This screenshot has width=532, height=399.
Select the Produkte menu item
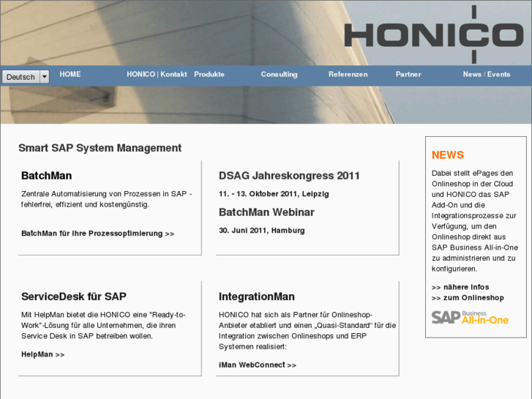(209, 74)
